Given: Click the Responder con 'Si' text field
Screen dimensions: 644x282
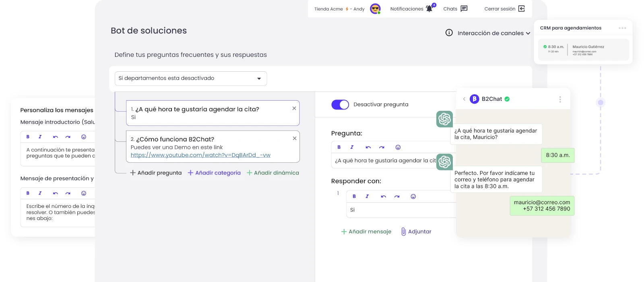Looking at the screenshot, I should point(401,210).
